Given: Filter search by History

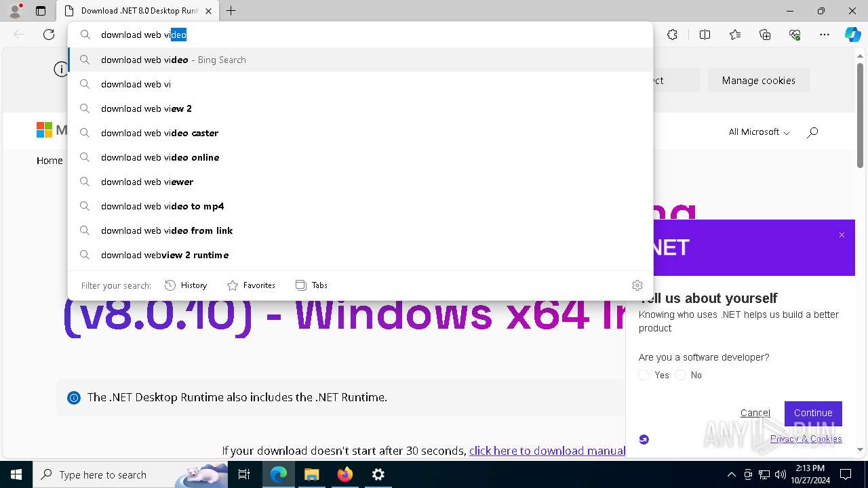Looking at the screenshot, I should point(186,285).
